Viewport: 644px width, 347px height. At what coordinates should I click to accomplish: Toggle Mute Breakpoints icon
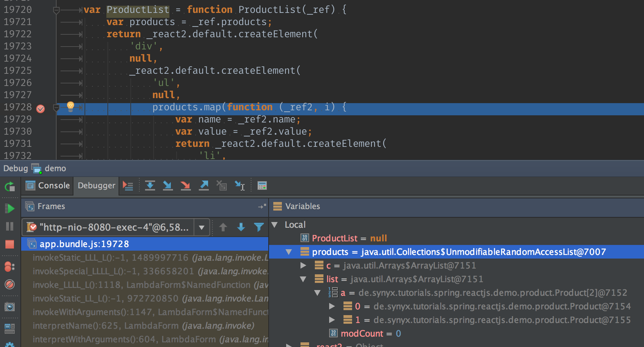pos(10,285)
